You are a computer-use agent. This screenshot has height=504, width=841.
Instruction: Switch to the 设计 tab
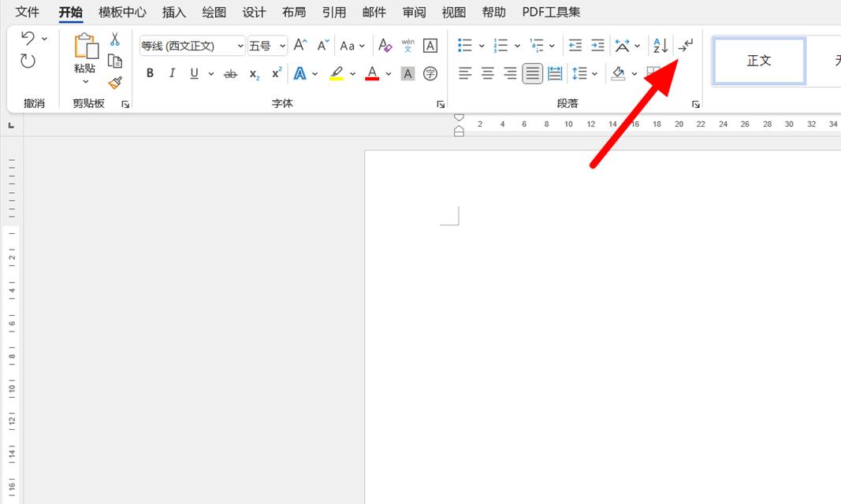(x=255, y=12)
